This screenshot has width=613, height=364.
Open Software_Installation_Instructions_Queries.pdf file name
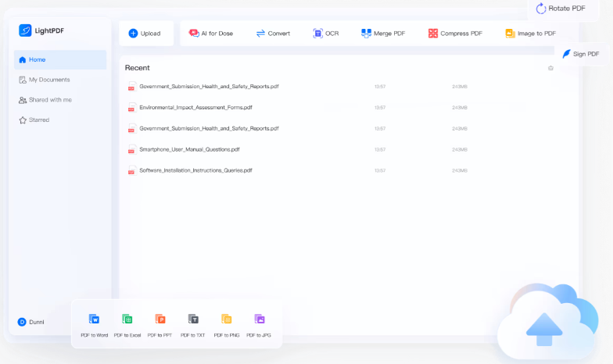pos(195,170)
